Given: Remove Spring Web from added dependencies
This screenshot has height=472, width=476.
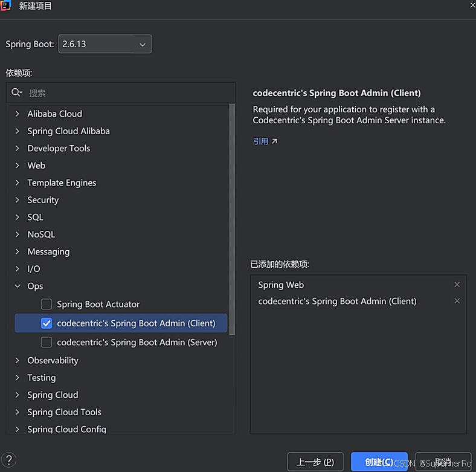Looking at the screenshot, I should pyautogui.click(x=457, y=285).
